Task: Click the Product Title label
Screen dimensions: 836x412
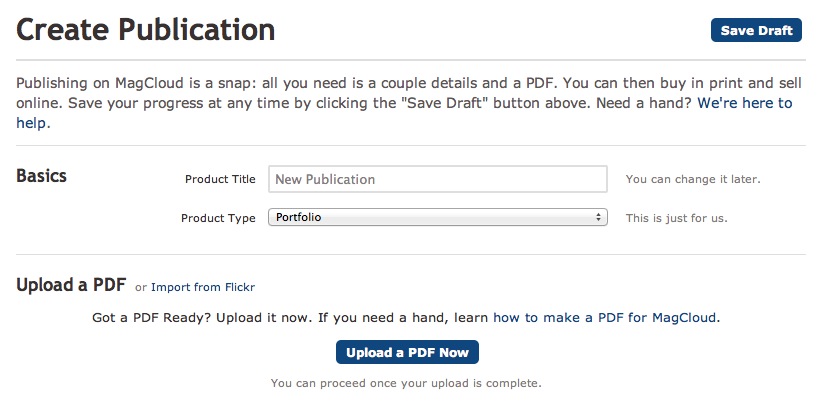Action: click(x=220, y=180)
